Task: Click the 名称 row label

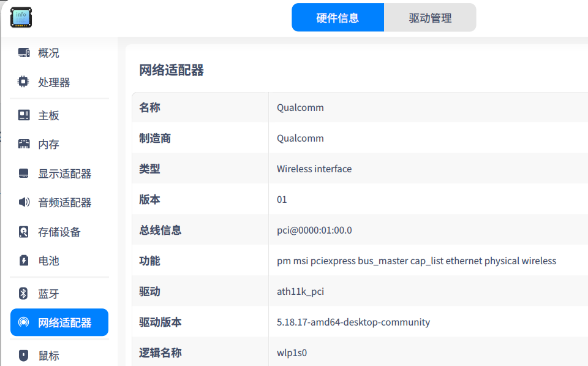Action: click(x=149, y=108)
